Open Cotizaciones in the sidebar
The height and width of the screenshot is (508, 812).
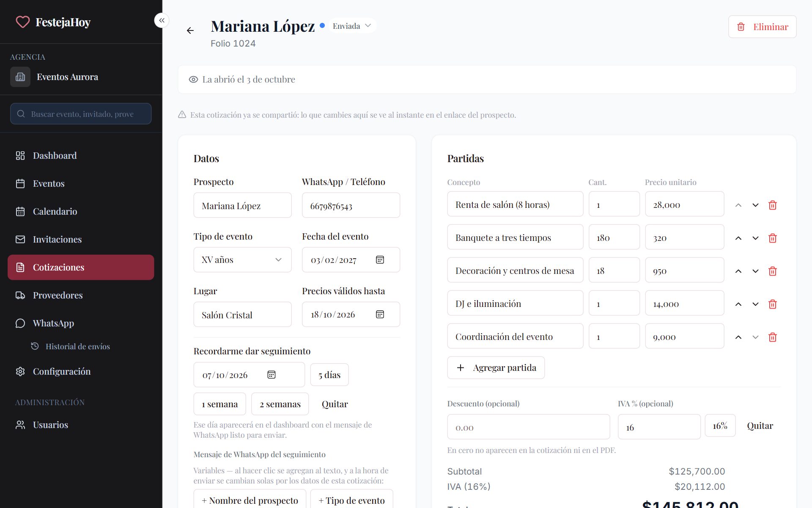pyautogui.click(x=81, y=267)
